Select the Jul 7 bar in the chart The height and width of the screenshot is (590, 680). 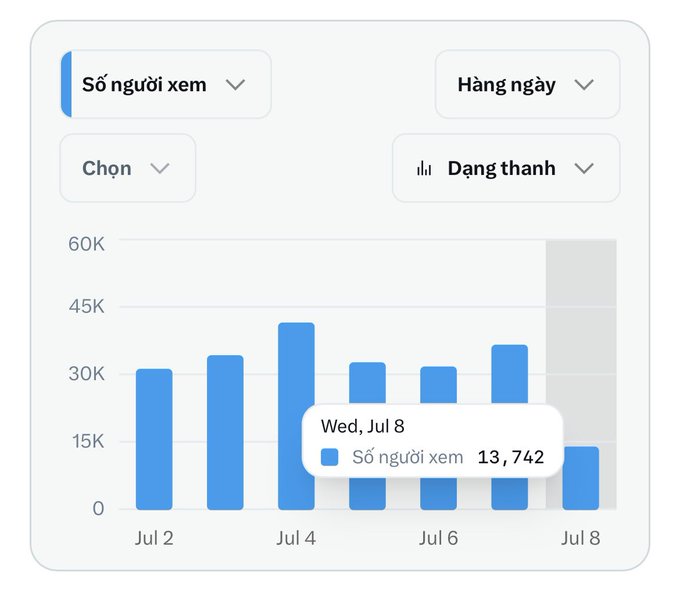pos(510,374)
